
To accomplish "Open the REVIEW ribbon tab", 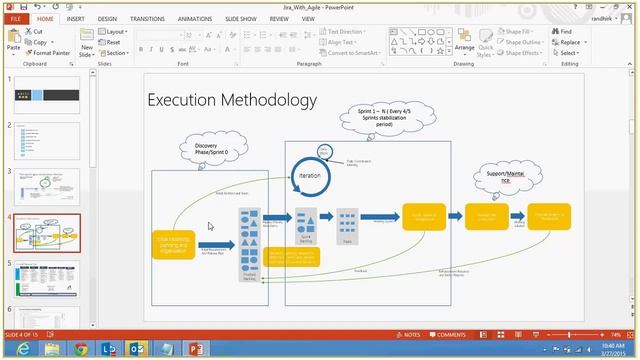I will pos(279,19).
